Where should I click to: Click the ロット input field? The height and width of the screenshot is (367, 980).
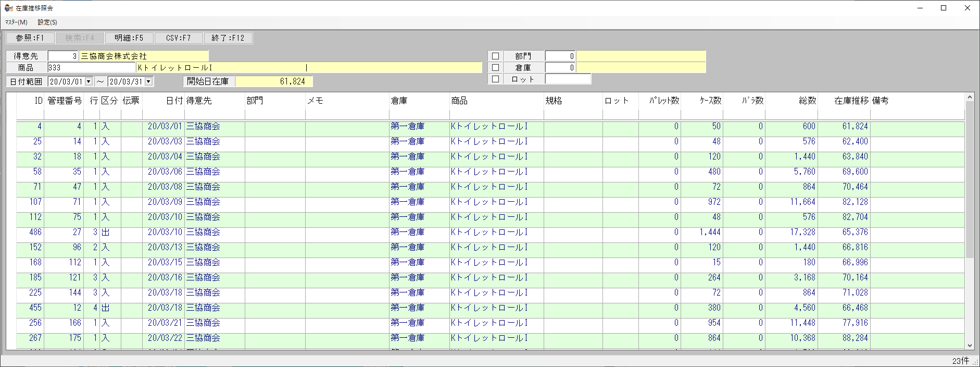568,79
